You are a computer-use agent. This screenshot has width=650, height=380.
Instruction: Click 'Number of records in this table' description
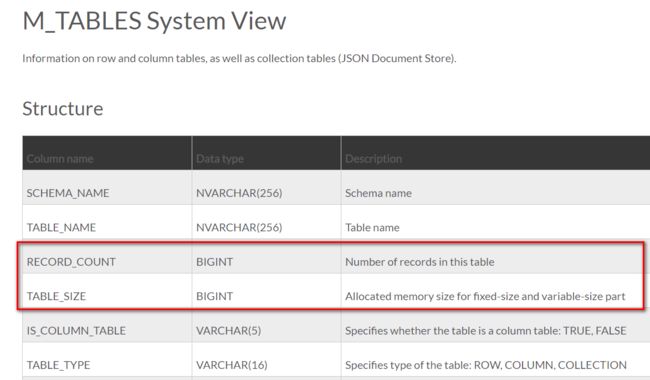point(420,262)
